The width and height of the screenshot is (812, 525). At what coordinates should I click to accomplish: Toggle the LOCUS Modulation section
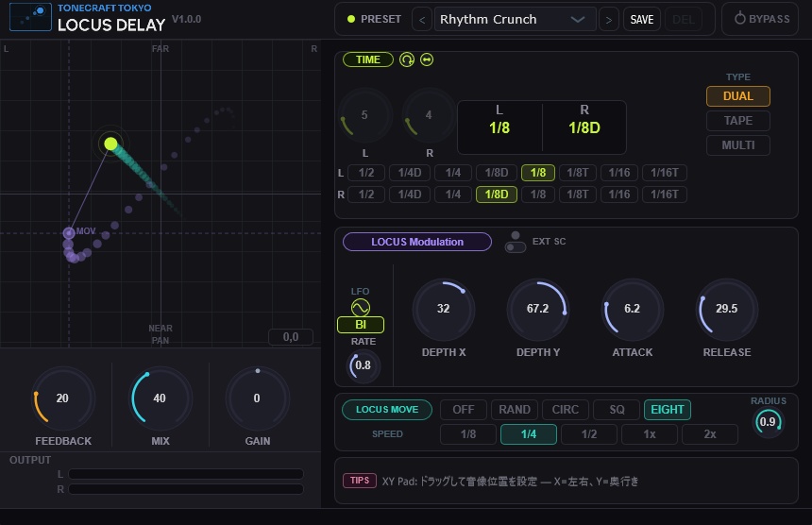[x=417, y=242]
